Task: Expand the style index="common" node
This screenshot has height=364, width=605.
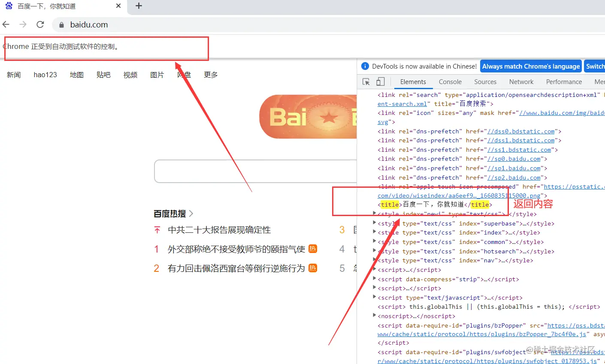Action: coord(375,241)
